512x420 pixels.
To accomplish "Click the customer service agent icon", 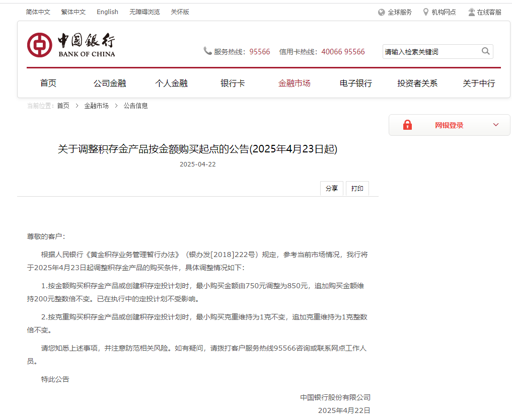I will coord(471,12).
